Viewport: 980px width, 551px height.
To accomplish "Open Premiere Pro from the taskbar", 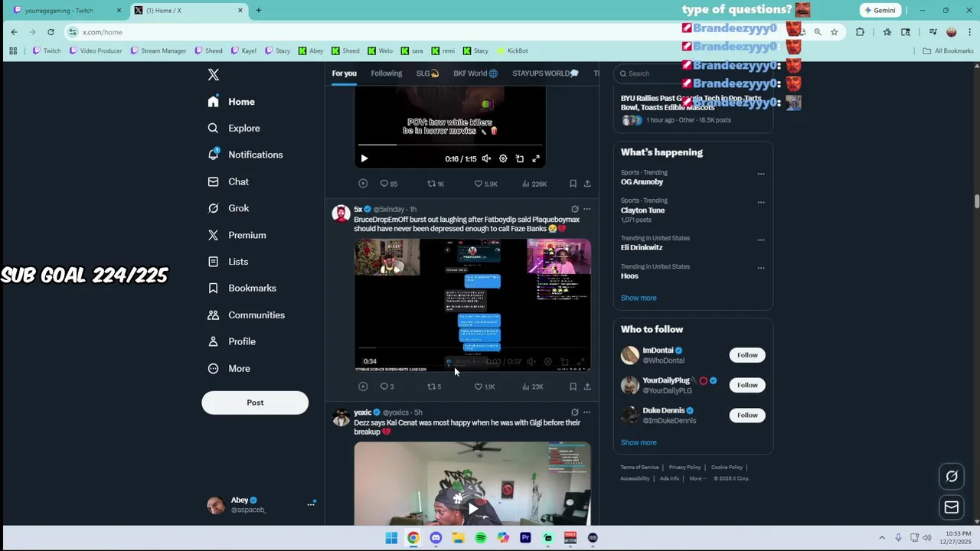I will pos(525,538).
